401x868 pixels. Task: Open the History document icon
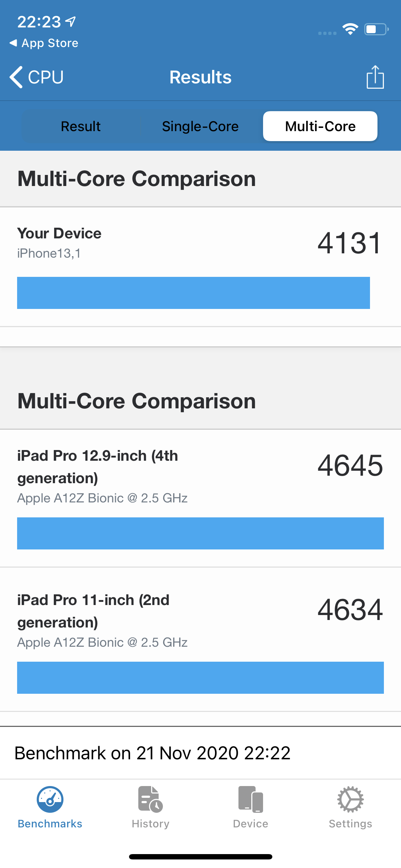point(150,800)
